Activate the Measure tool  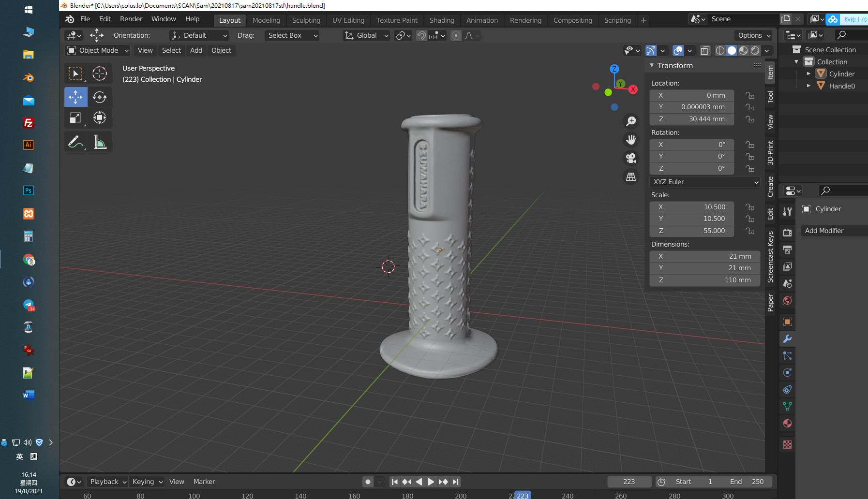(x=100, y=142)
